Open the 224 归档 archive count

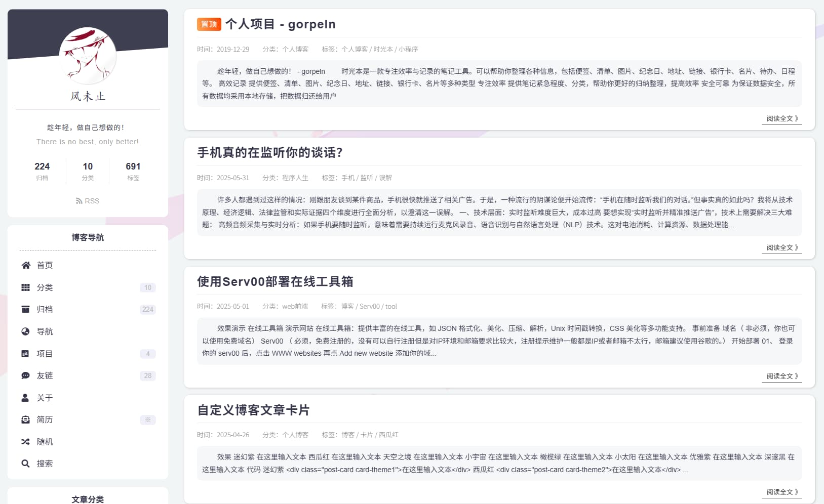pos(42,171)
